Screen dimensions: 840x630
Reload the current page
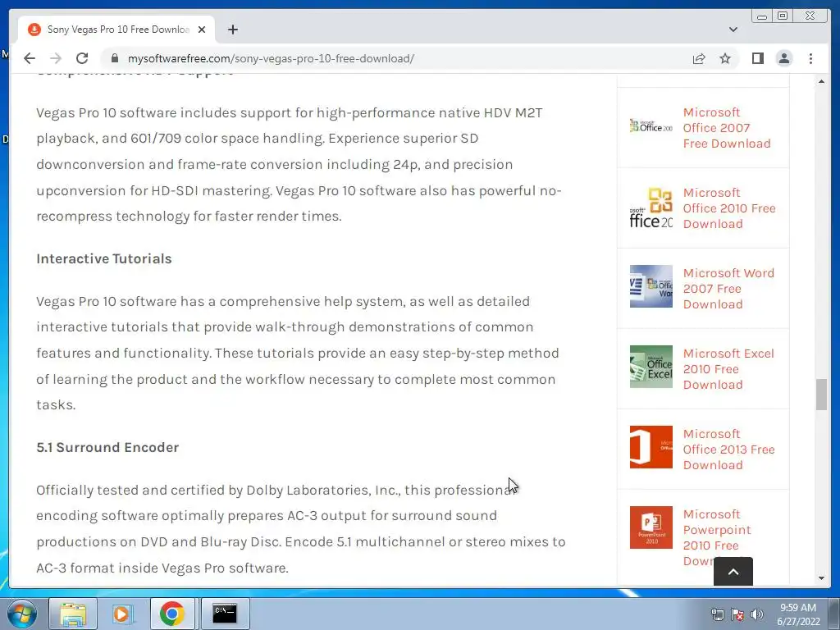82,58
